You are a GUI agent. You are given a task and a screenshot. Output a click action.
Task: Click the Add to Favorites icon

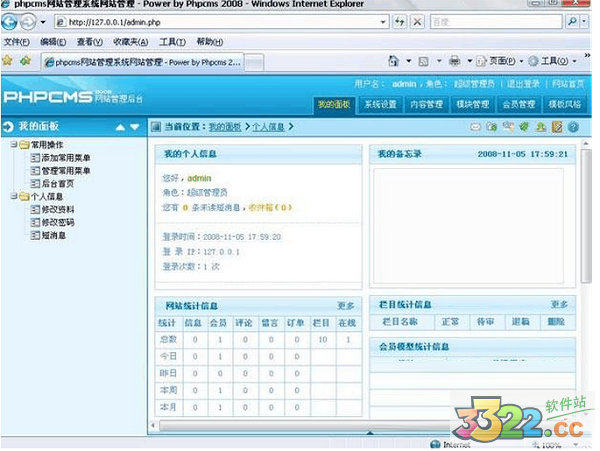25,60
